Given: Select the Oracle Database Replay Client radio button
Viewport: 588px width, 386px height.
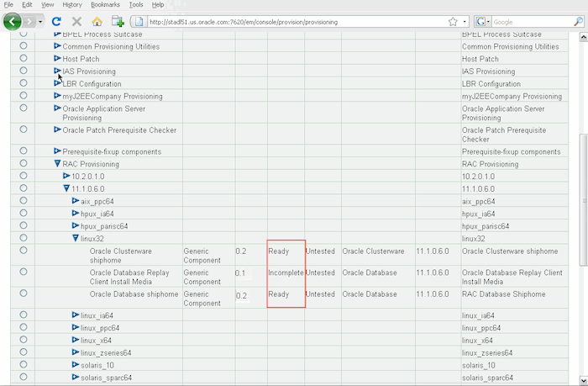Looking at the screenshot, I should click(x=24, y=272).
